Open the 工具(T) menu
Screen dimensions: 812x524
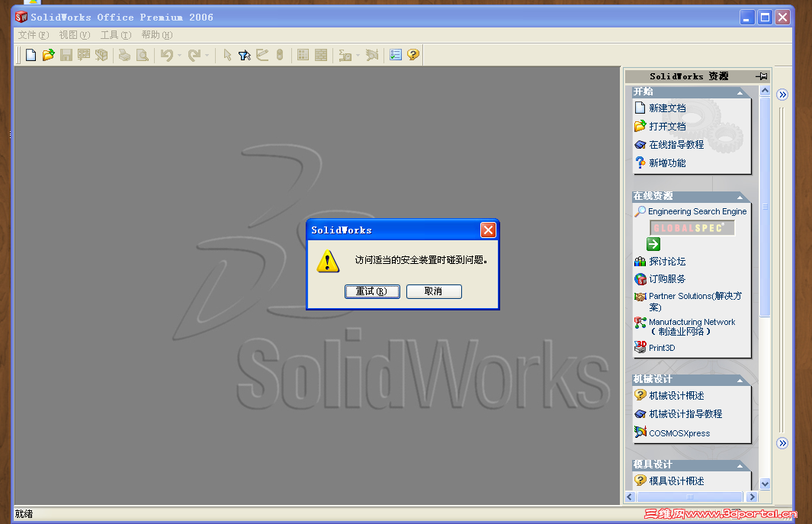116,35
